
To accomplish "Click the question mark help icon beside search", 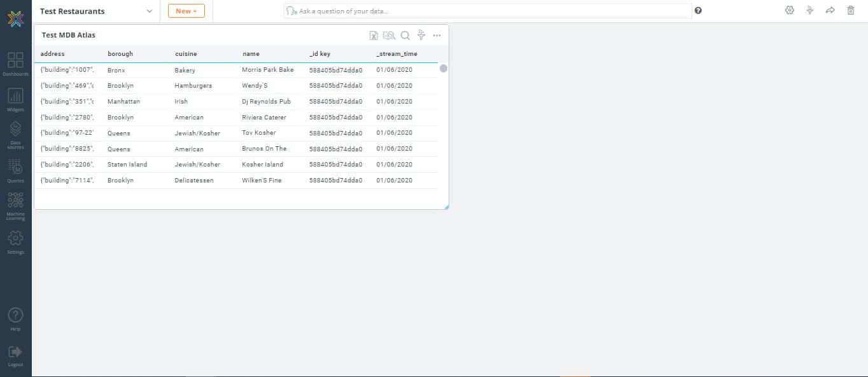I will point(698,11).
